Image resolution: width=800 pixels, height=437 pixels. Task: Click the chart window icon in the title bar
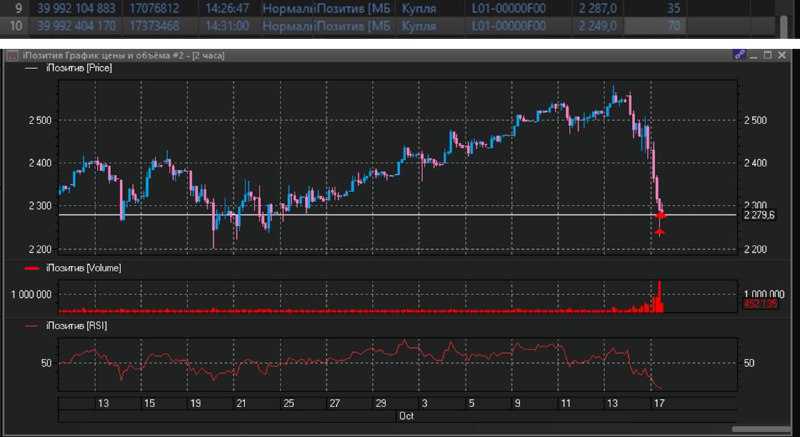click(x=12, y=55)
